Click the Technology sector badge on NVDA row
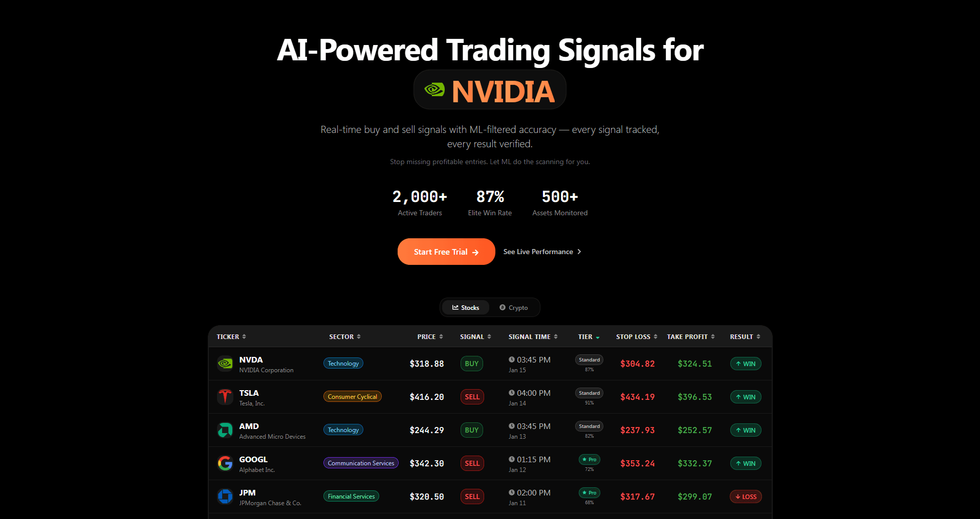Screen dimensions: 980x519 click(x=343, y=363)
